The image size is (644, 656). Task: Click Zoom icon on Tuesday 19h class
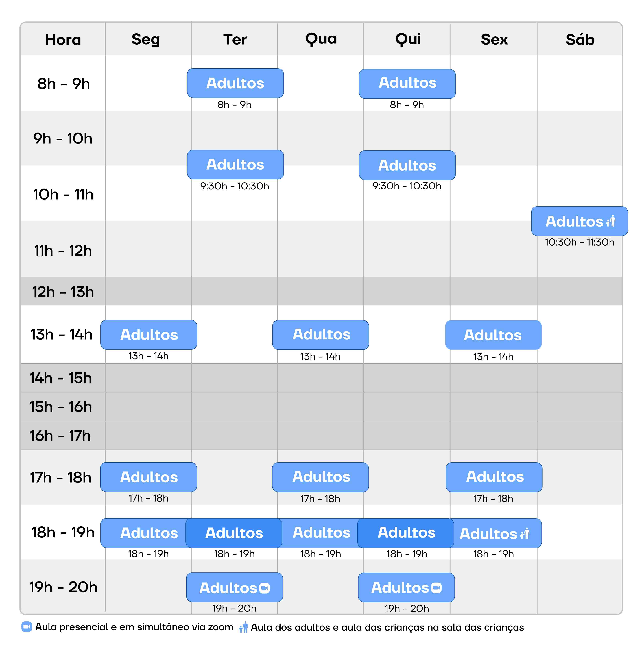(x=265, y=588)
